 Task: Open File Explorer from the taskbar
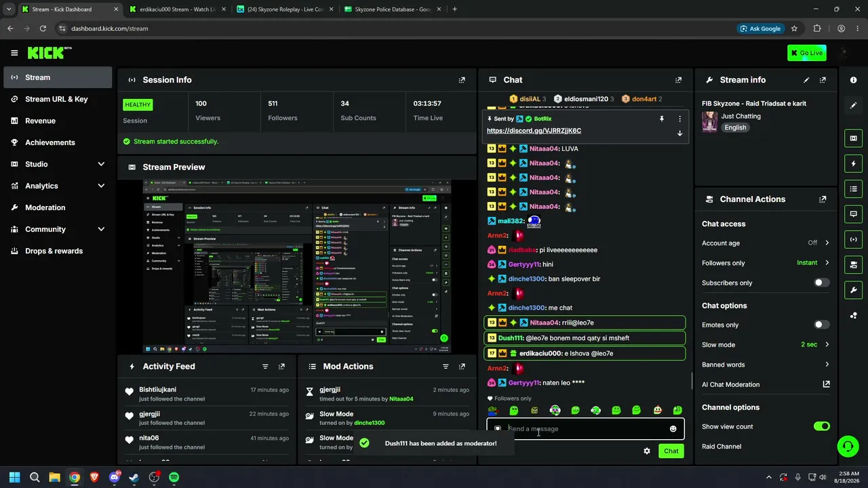tap(54, 477)
